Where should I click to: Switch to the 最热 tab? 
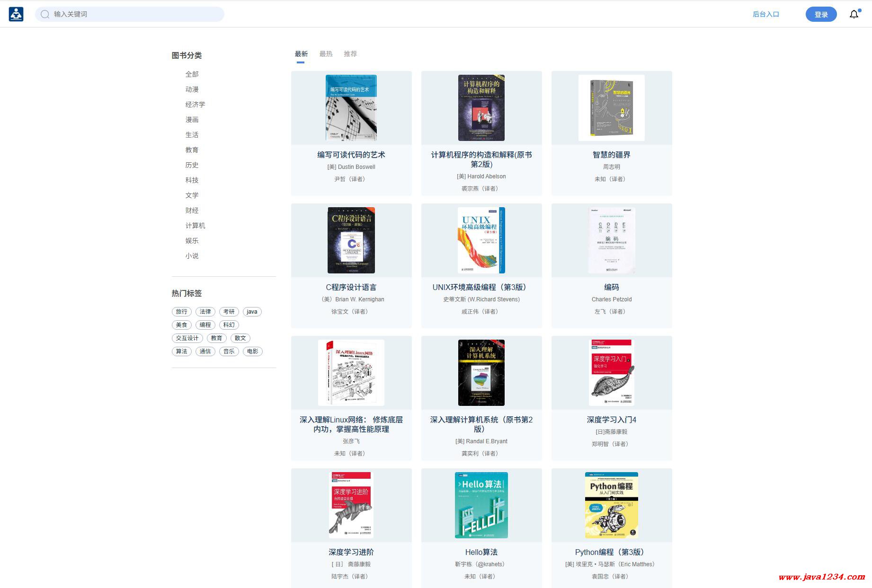pyautogui.click(x=326, y=54)
